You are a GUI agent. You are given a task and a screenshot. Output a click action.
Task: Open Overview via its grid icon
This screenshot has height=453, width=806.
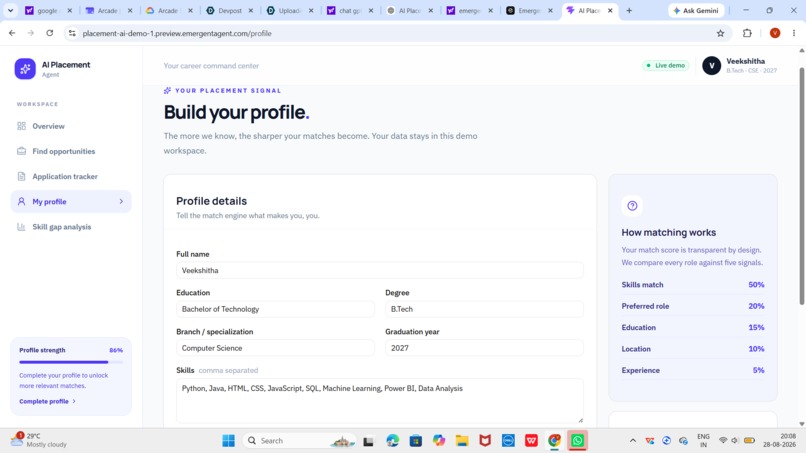22,126
